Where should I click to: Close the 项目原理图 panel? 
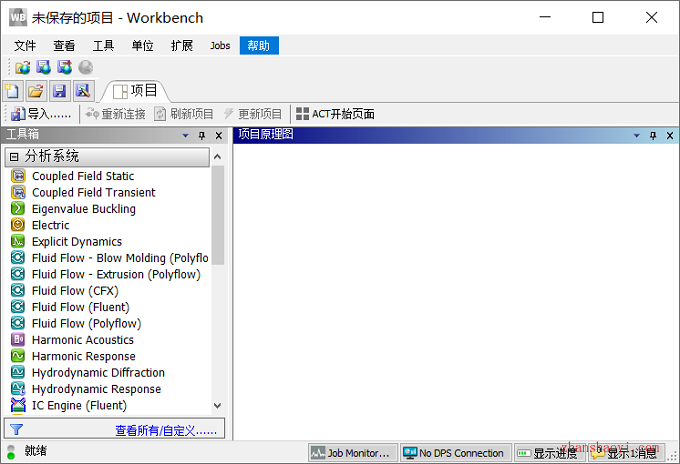(x=670, y=136)
